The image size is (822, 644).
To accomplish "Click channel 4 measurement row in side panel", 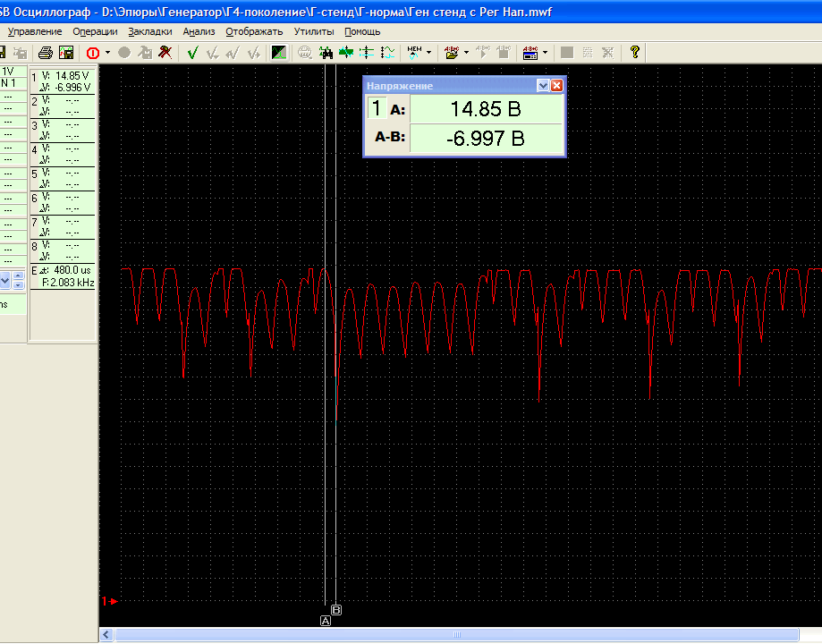I will tap(63, 155).
